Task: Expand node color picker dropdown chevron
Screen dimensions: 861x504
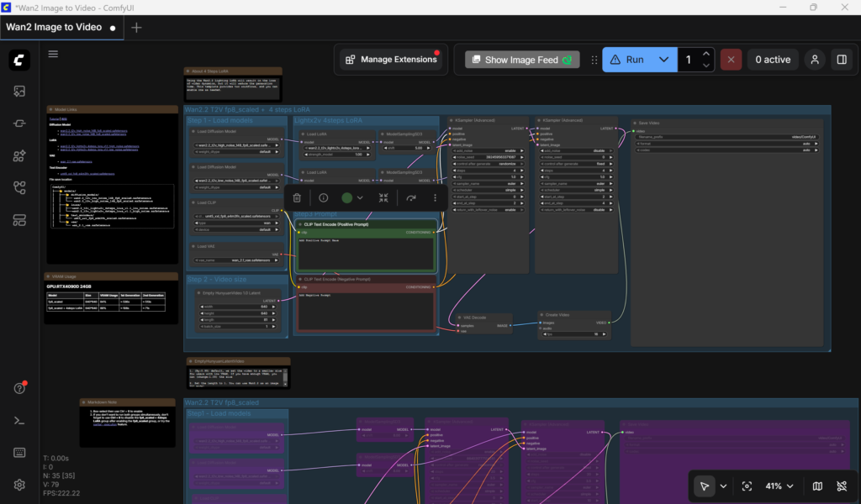Action: coord(361,197)
